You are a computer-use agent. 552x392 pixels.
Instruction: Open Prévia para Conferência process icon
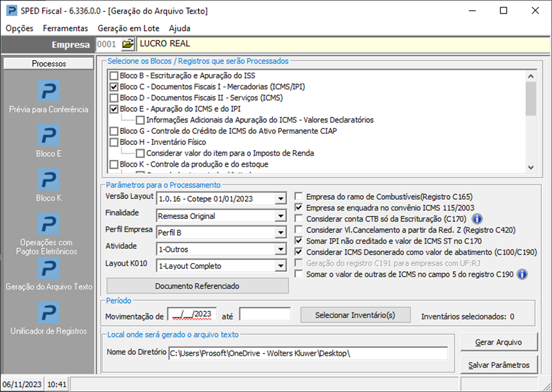(x=49, y=91)
